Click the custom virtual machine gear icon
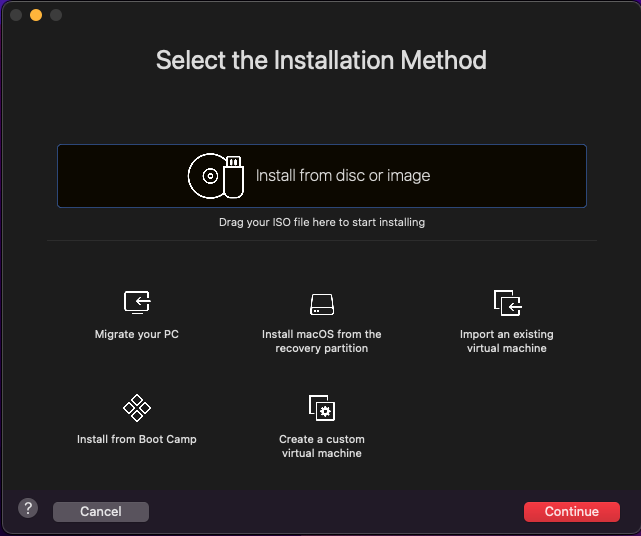Image resolution: width=641 pixels, height=536 pixels. [322, 408]
